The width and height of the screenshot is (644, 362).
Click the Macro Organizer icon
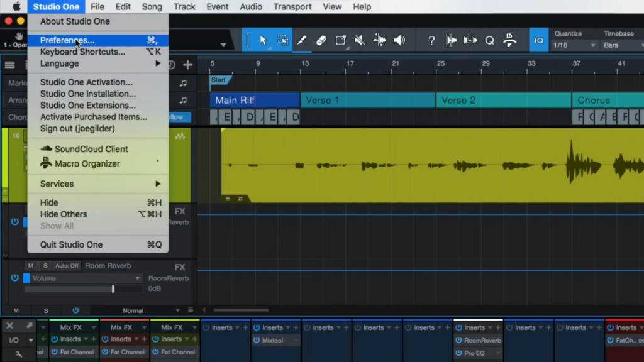pyautogui.click(x=46, y=163)
